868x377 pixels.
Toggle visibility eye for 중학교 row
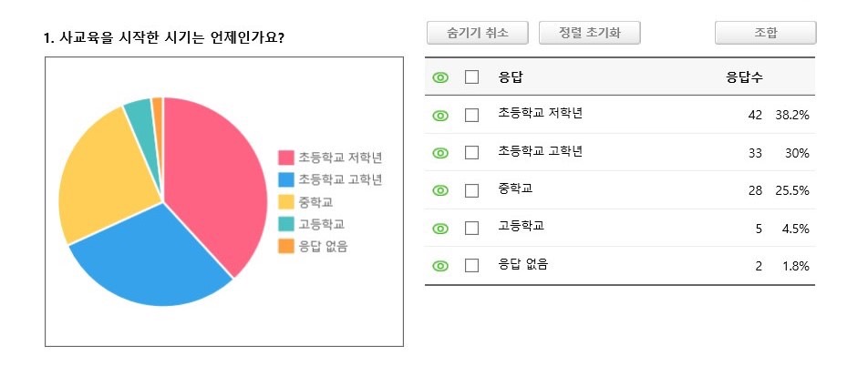tap(440, 190)
